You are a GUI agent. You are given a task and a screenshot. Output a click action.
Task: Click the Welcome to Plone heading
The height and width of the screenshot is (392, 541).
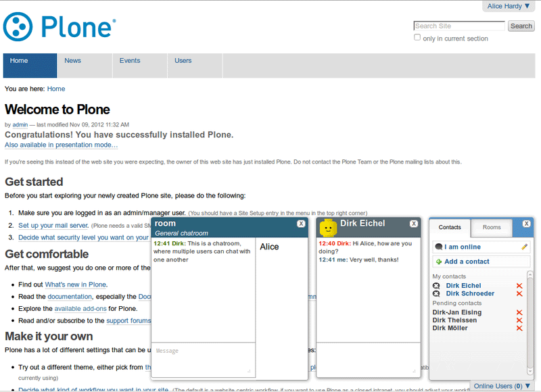(57, 109)
